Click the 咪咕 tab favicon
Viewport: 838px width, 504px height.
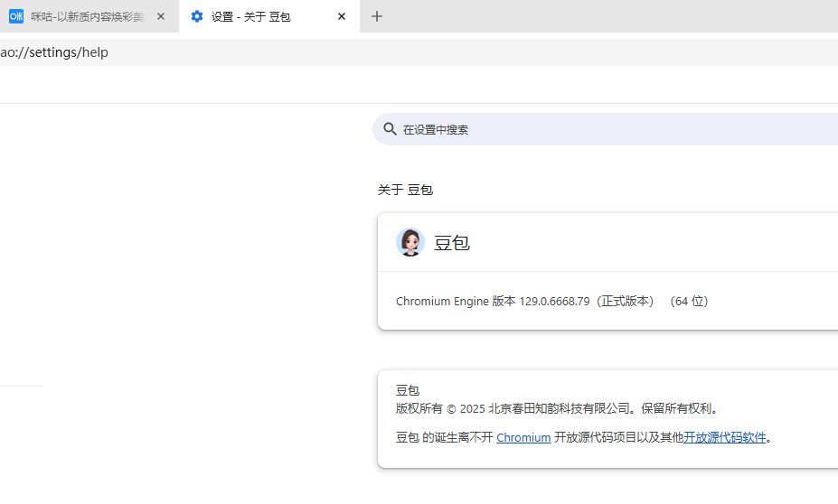click(x=16, y=16)
